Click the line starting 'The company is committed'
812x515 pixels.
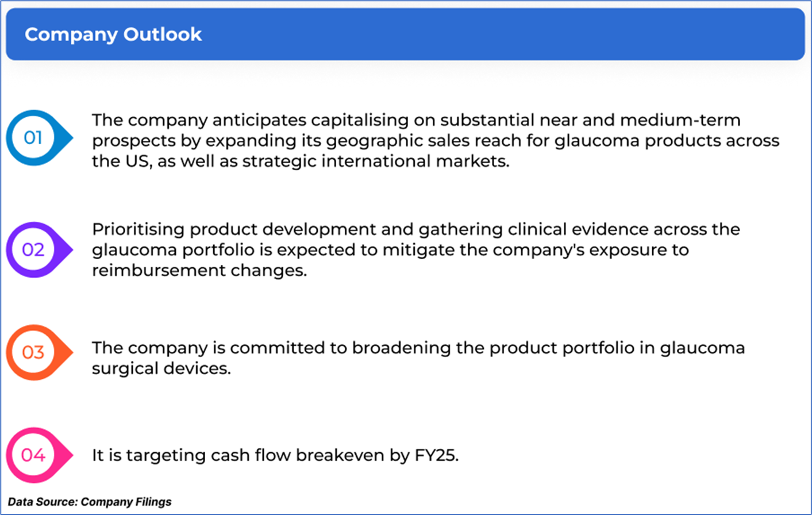(x=418, y=348)
